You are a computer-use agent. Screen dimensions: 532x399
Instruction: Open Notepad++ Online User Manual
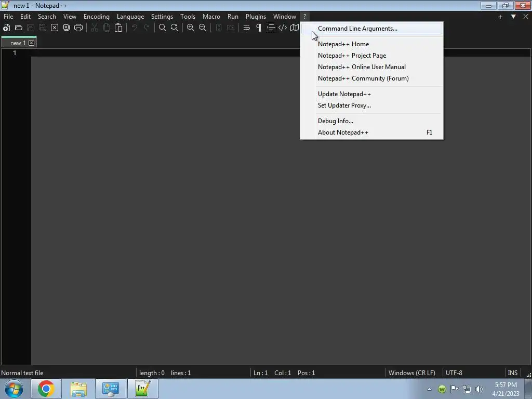(x=372, y=67)
